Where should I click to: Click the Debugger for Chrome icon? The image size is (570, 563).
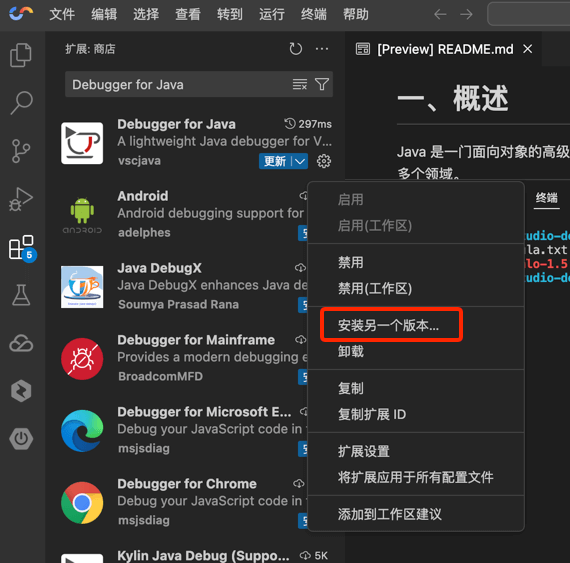click(82, 503)
